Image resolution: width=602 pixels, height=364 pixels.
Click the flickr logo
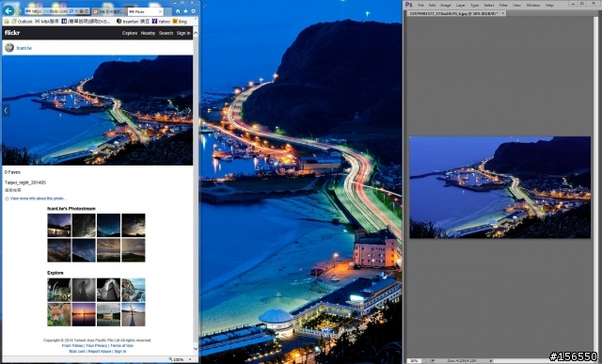[12, 33]
